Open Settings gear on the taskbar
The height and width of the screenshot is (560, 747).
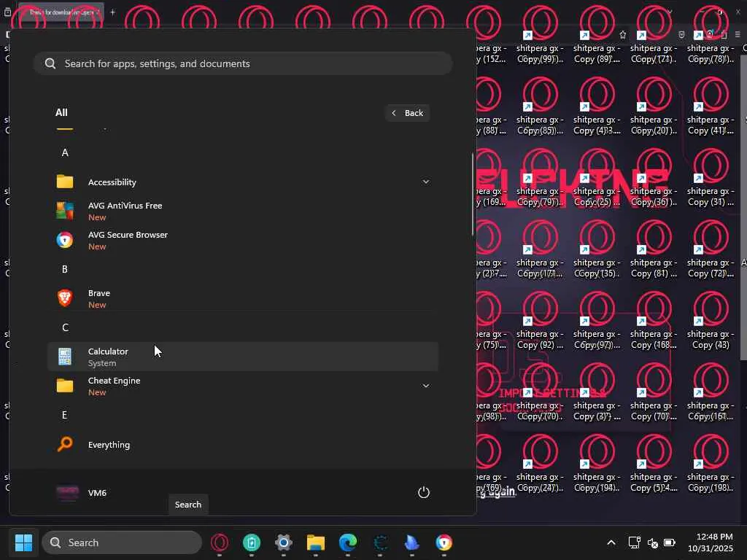(x=284, y=542)
